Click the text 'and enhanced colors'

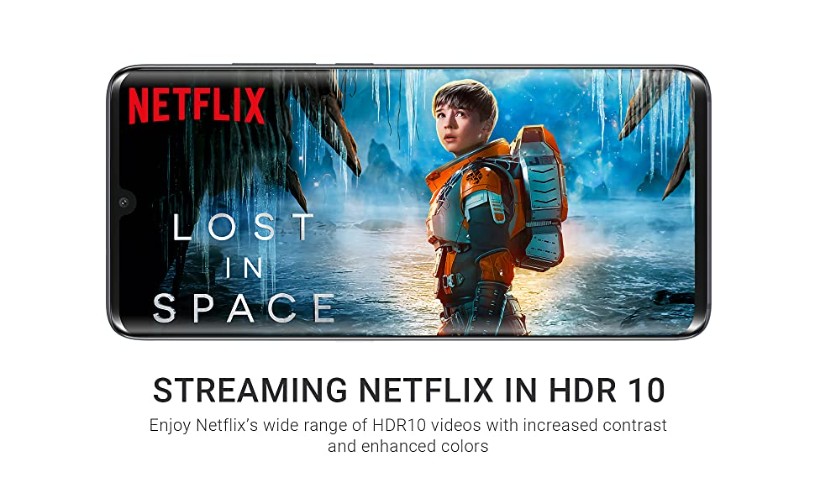click(x=408, y=446)
